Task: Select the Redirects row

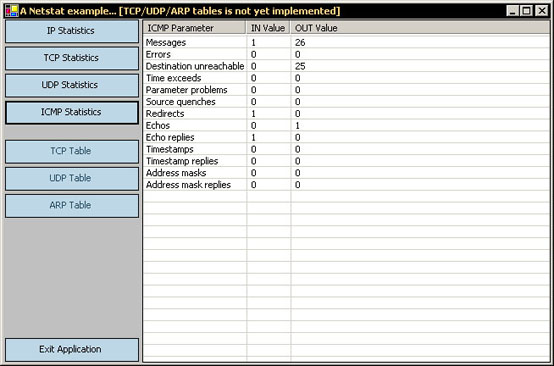Action: point(346,114)
